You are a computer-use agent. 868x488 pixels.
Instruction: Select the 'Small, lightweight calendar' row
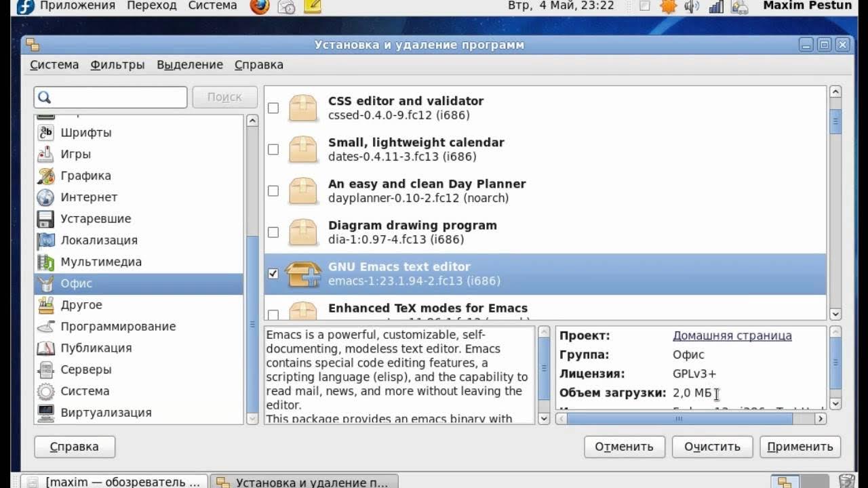[545, 149]
